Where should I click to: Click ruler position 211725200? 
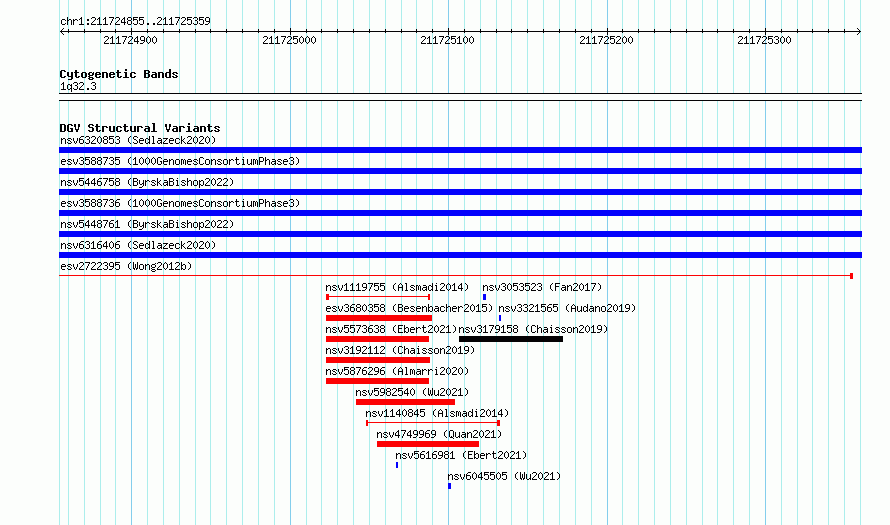(x=606, y=40)
